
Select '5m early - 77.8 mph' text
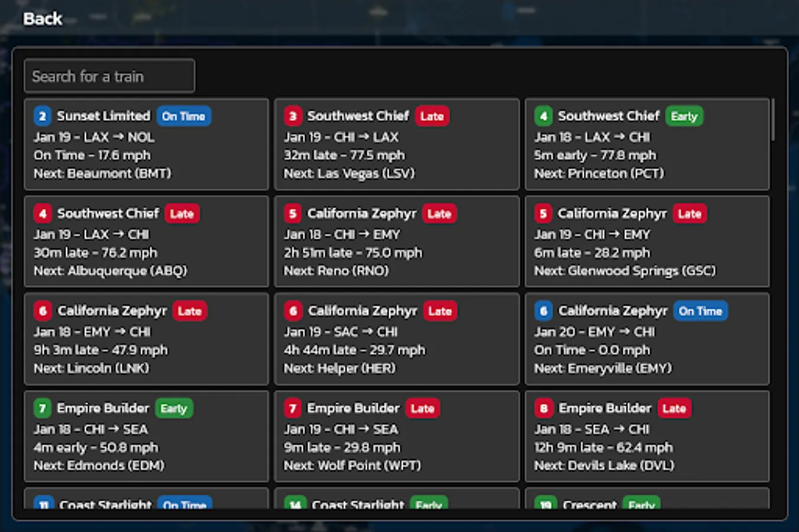595,155
